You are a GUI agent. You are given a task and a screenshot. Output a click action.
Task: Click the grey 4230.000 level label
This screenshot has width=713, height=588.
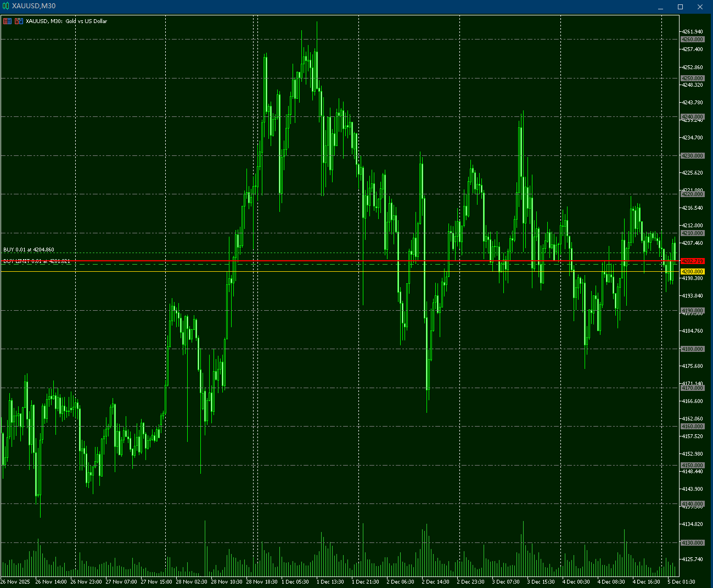point(692,156)
